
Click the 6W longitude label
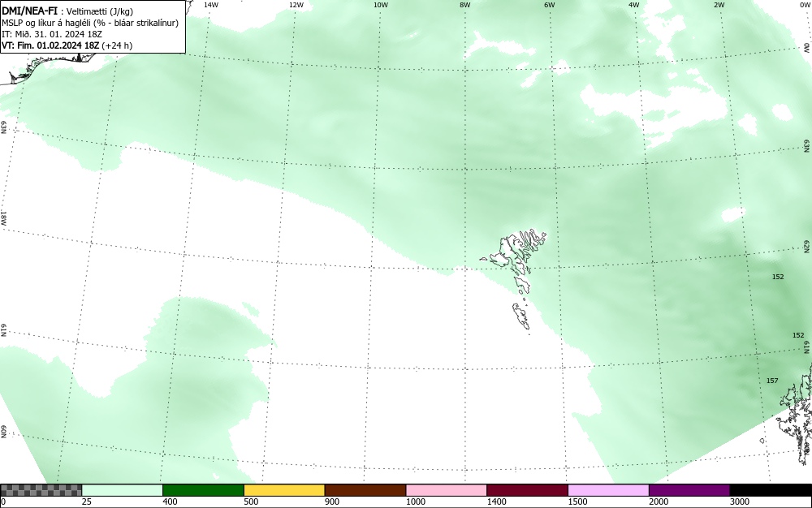550,5
